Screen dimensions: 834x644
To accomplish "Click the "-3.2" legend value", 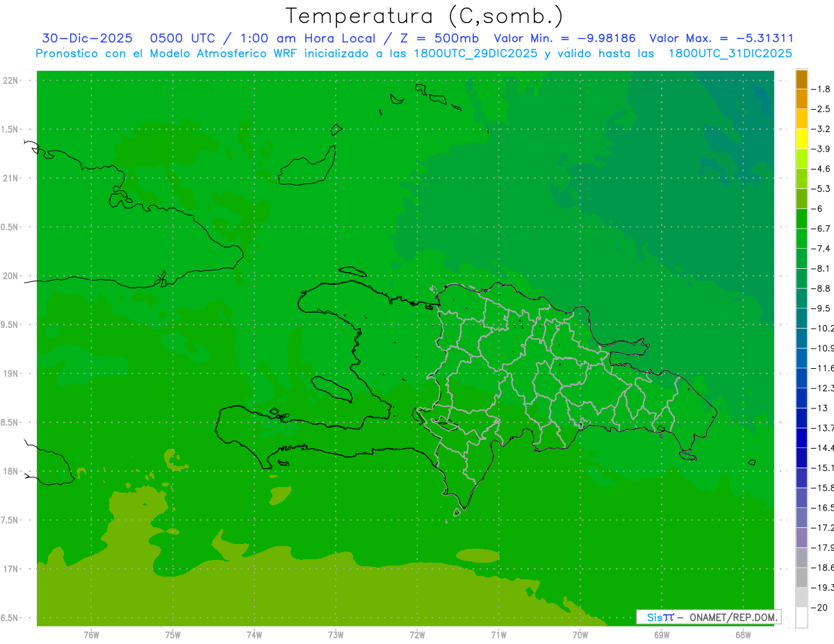I will pos(821,129).
